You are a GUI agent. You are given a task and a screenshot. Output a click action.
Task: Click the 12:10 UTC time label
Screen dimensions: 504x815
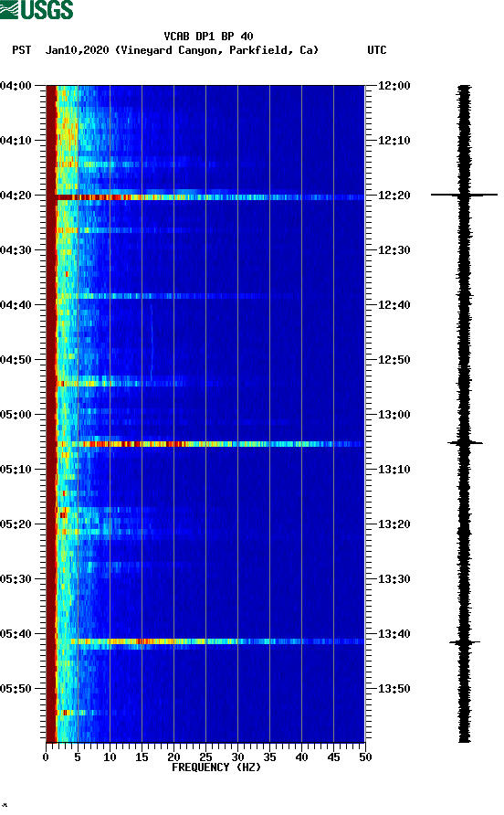point(394,141)
